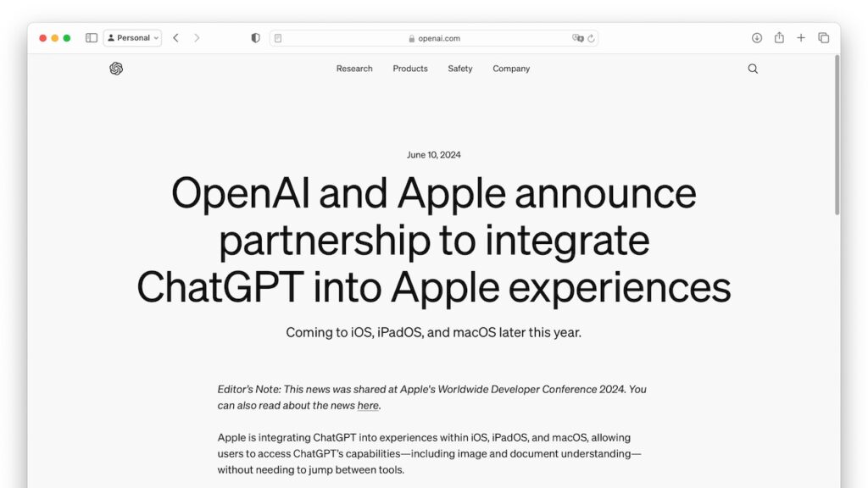Click the back navigation button
This screenshot has width=868, height=488.
(175, 37)
